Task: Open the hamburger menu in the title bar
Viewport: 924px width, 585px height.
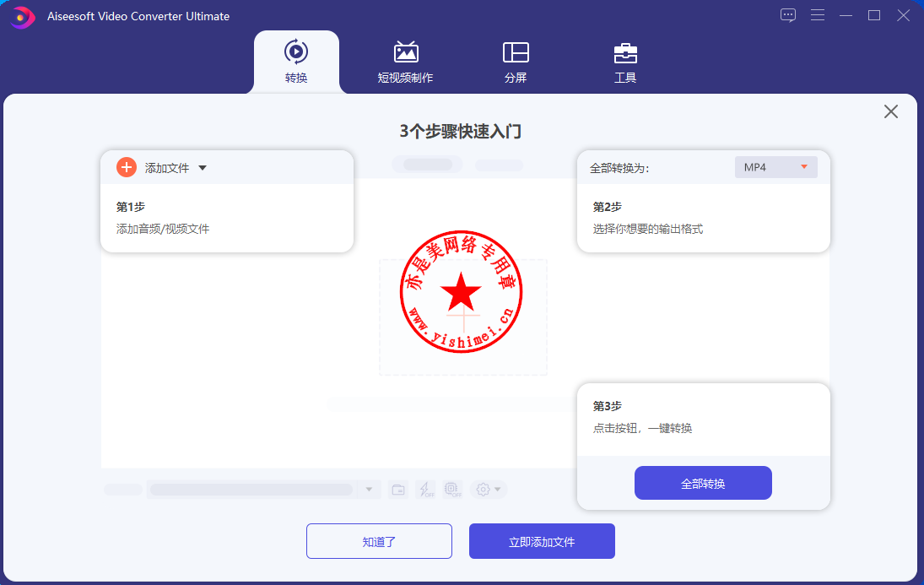Action: [x=818, y=15]
